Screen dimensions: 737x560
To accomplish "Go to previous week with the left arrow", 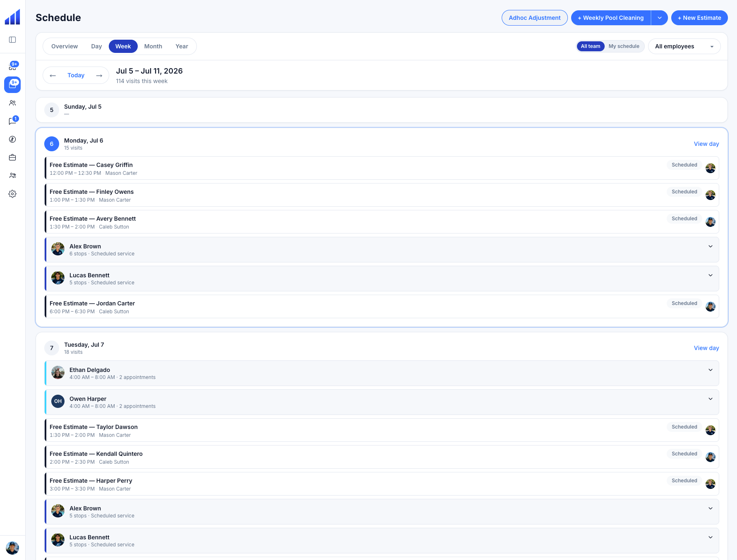I will (53, 75).
